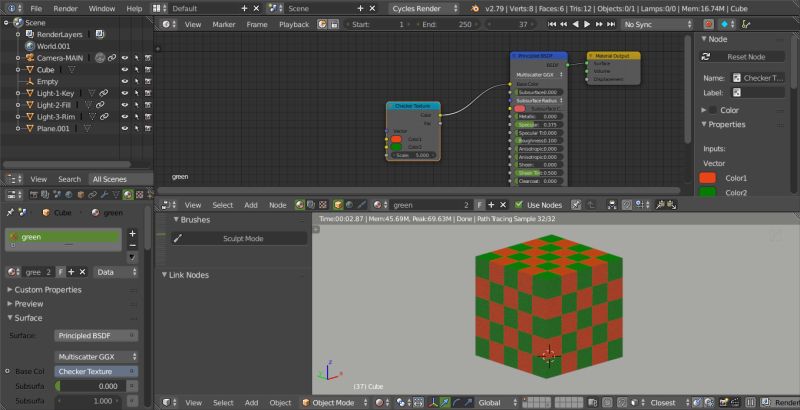This screenshot has width=800, height=410.
Task: Open Object Mode dropdown
Action: [334, 403]
